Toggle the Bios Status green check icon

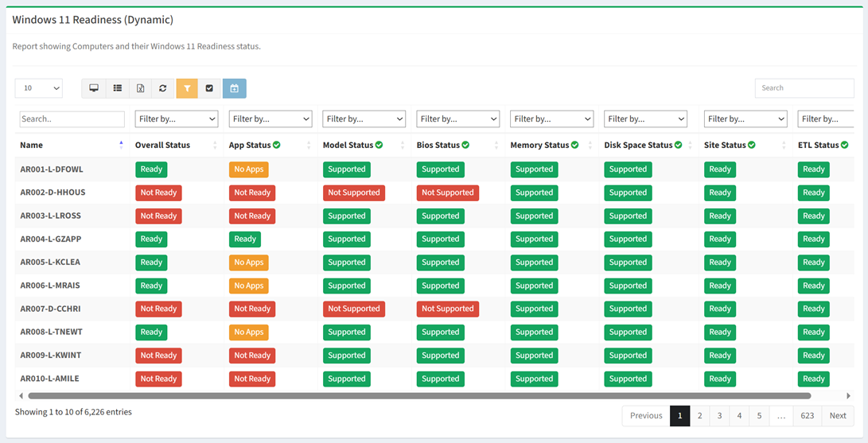point(465,145)
